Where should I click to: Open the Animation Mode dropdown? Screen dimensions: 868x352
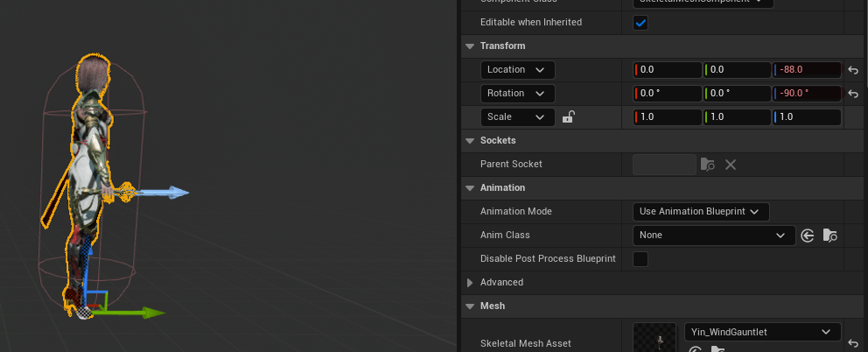tap(701, 212)
